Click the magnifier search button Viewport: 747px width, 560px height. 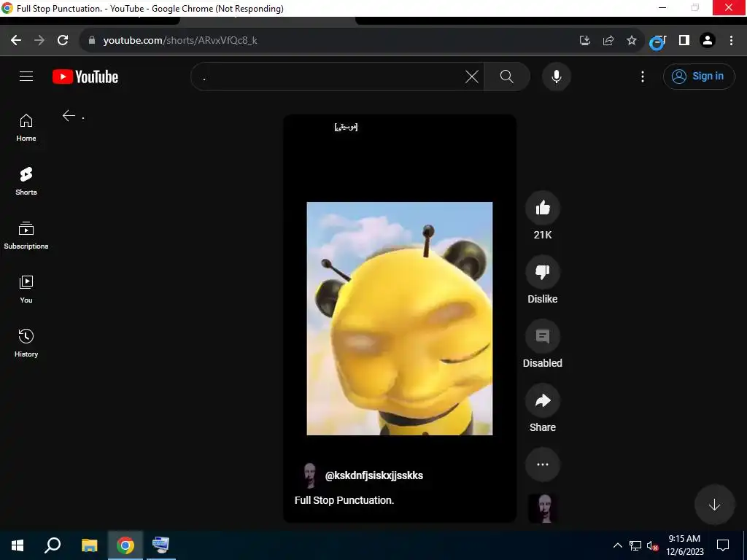(x=507, y=76)
